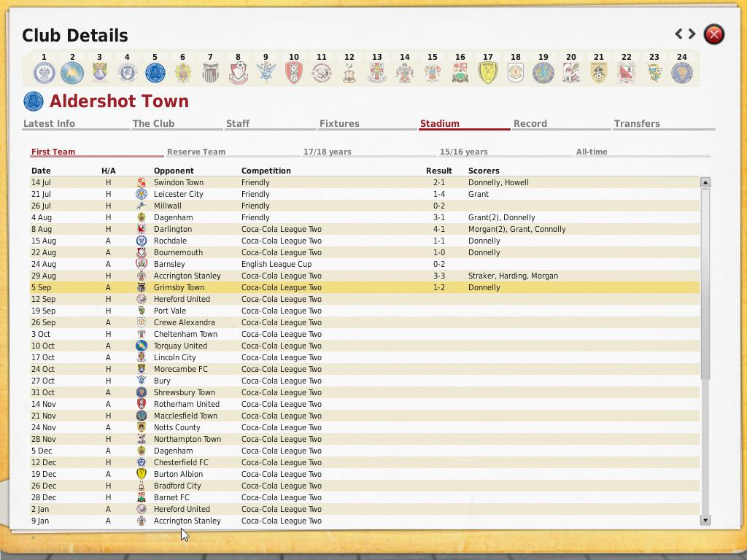Select club badge number 8 in badge row
The image size is (747, 560).
coord(238,72)
